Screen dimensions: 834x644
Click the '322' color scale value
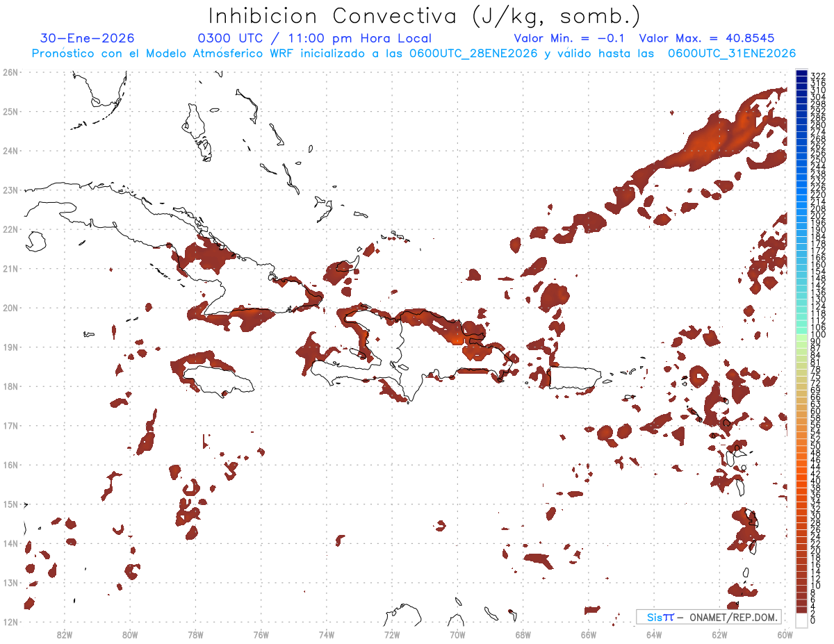(x=818, y=76)
